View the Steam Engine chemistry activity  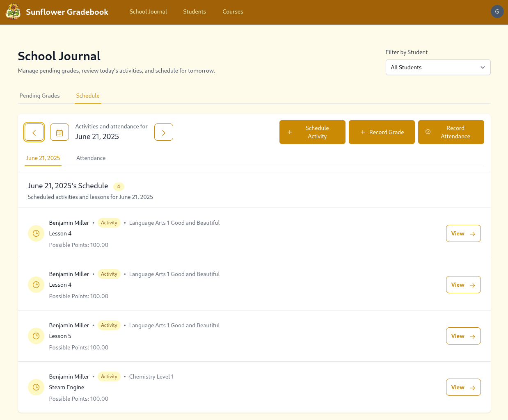click(x=463, y=387)
